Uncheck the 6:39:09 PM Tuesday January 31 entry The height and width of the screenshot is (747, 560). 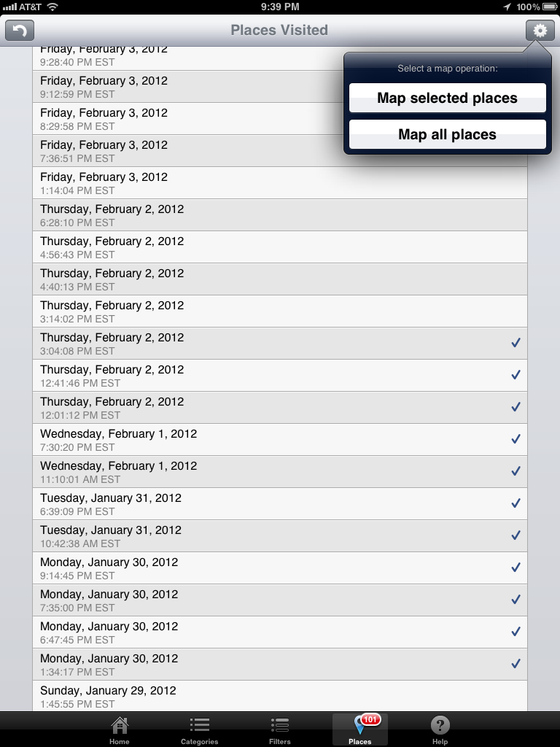516,503
